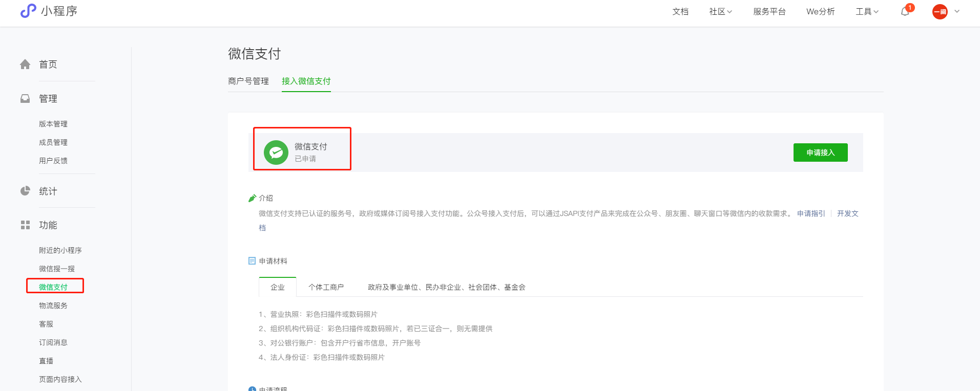This screenshot has width=980, height=391.
Task: Open the 申请指引 link
Action: (x=811, y=213)
